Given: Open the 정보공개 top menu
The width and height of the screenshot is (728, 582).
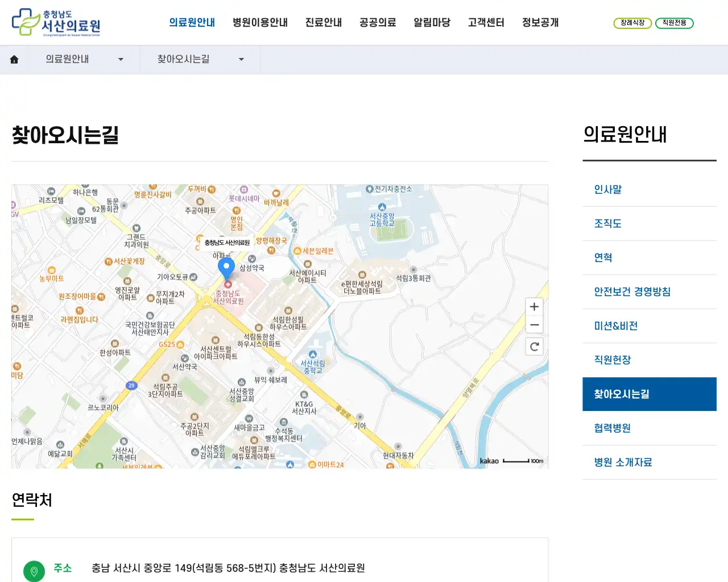Looking at the screenshot, I should tap(540, 23).
